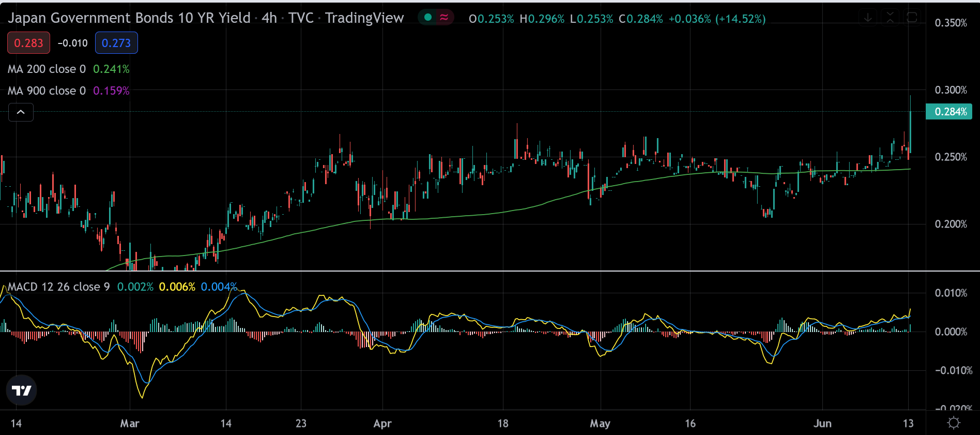Screen dimensions: 980x435
Task: Click the collapse pane icon
Action: (890, 18)
